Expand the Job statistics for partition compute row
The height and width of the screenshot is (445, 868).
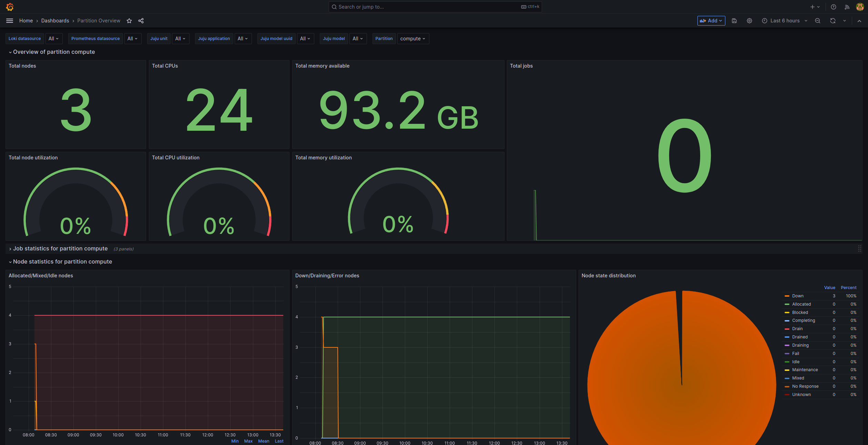coord(58,249)
